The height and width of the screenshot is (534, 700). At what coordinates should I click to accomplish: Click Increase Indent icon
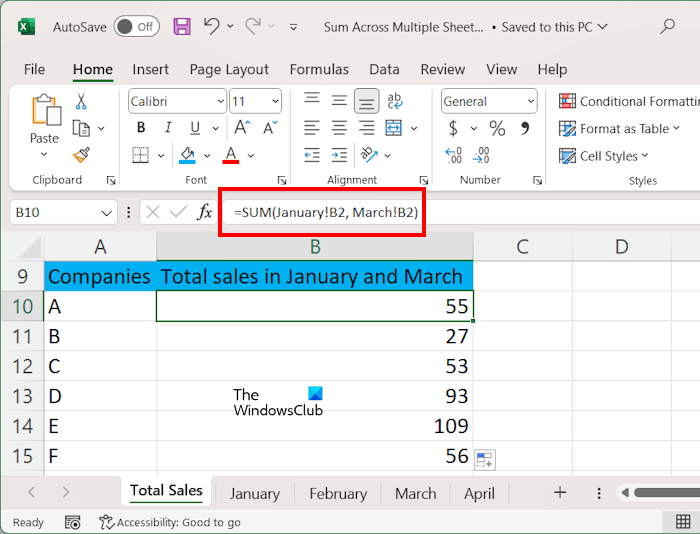point(339,155)
